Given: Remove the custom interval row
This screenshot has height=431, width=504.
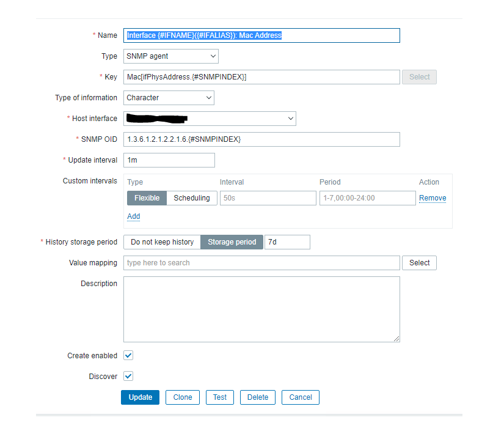Looking at the screenshot, I should [x=433, y=198].
